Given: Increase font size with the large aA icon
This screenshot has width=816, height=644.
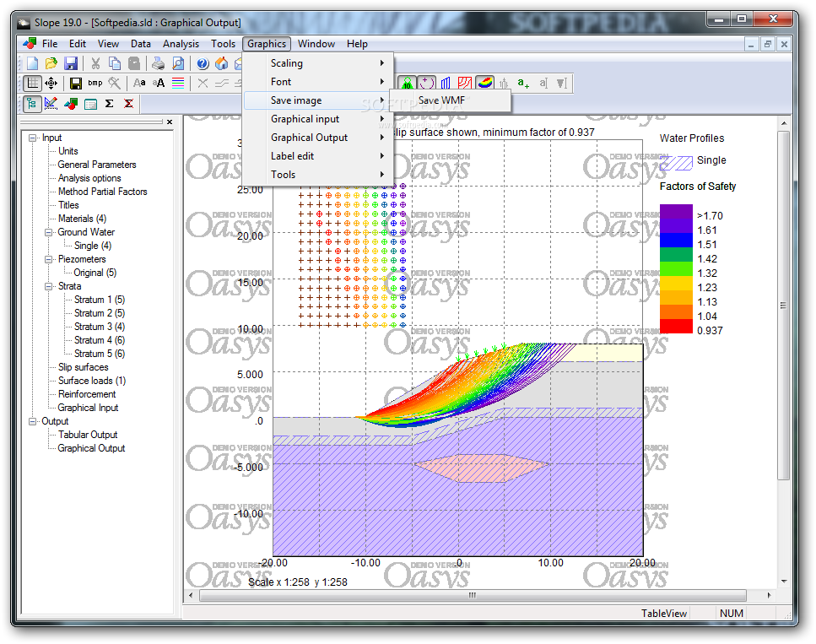Looking at the screenshot, I should tap(159, 83).
